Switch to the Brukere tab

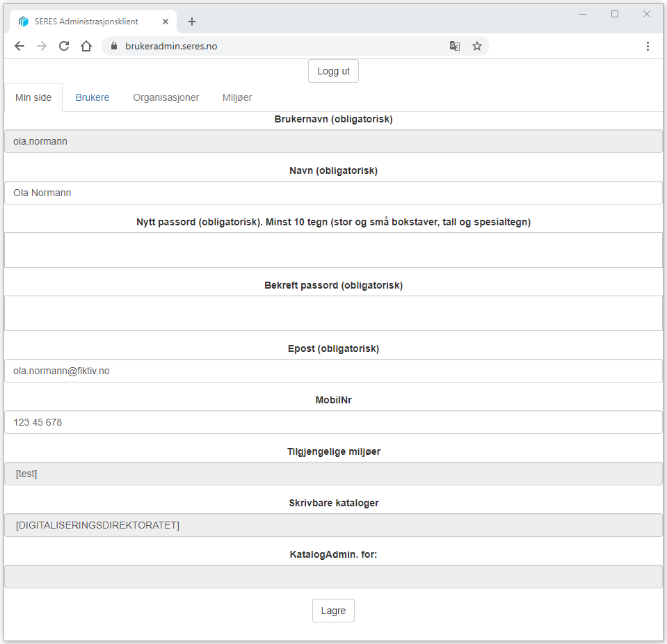tap(93, 97)
